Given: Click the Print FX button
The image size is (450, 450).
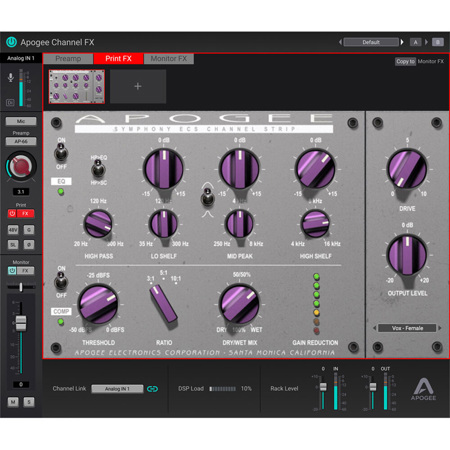Looking at the screenshot, I should pyautogui.click(x=25, y=213).
